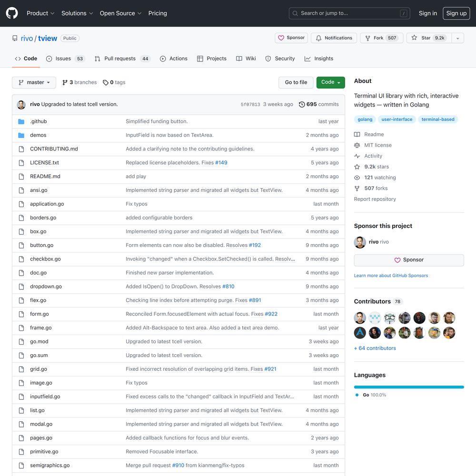Click the rivo owner link
476x476 pixels.
[27, 38]
